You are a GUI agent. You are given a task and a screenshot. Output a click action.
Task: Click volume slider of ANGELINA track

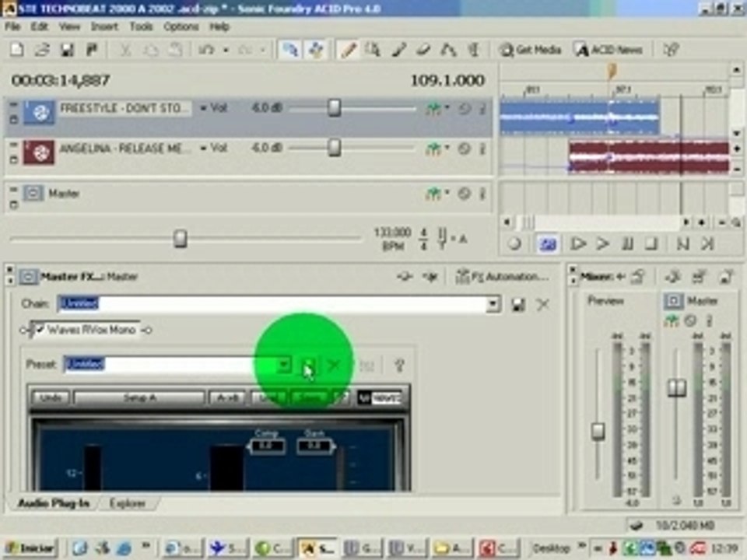pyautogui.click(x=335, y=148)
